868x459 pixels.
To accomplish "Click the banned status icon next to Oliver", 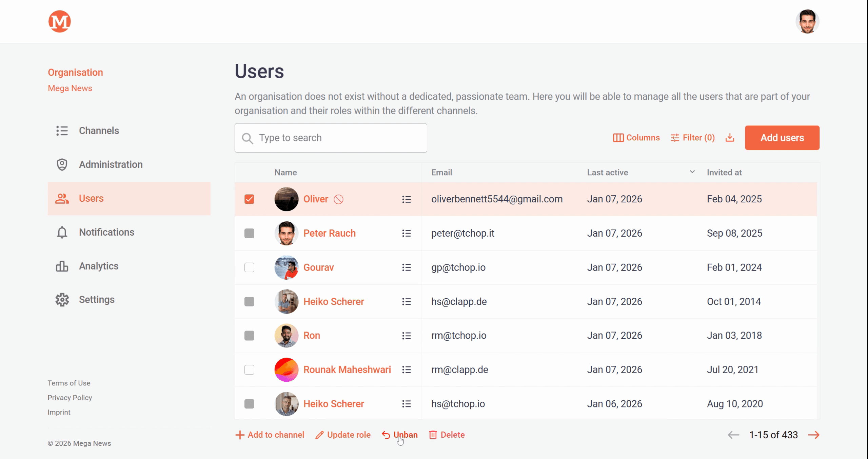I will click(x=338, y=199).
